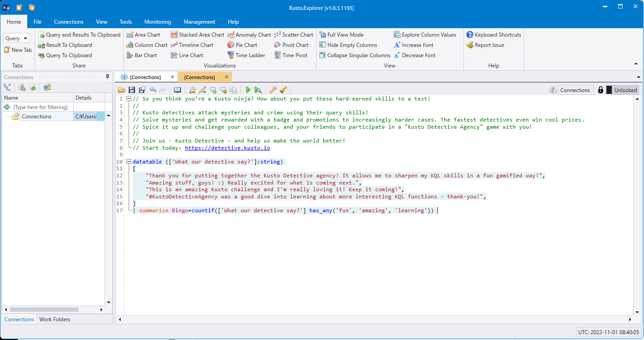Image resolution: width=644 pixels, height=340 pixels.
Task: Open the Connections ribbon tab
Action: (x=68, y=21)
